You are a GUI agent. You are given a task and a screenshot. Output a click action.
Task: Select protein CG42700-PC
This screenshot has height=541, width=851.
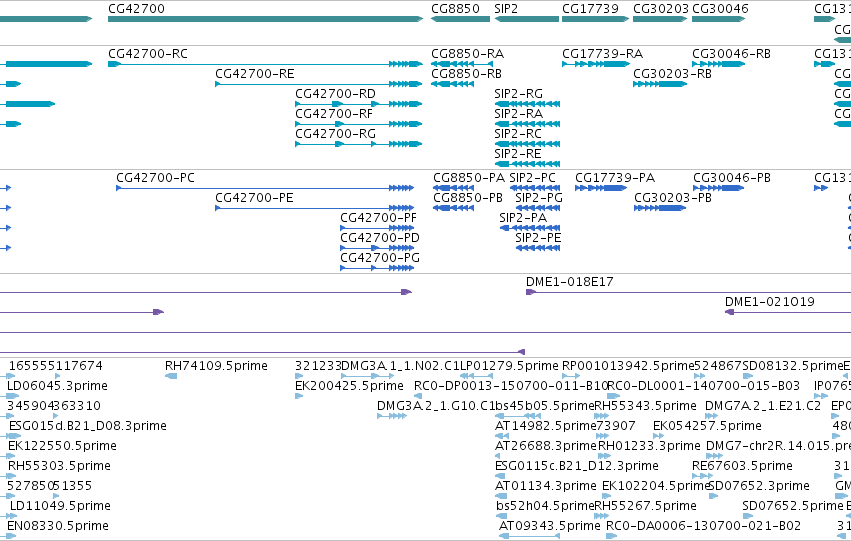(x=265, y=188)
